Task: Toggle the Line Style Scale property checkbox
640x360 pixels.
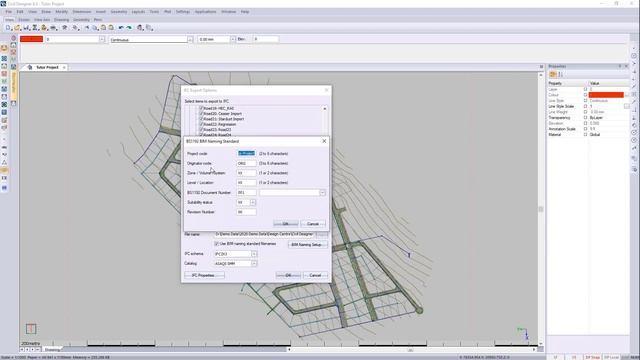Action: pyautogui.click(x=585, y=106)
